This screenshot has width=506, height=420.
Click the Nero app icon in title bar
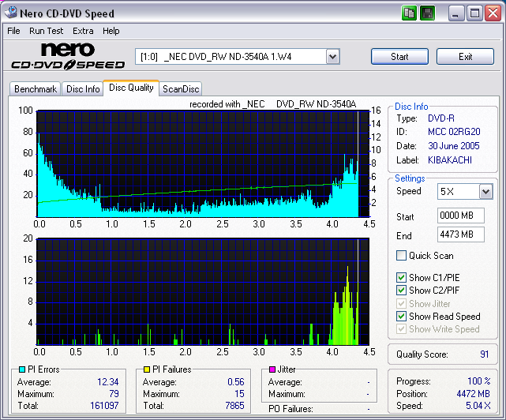(x=10, y=13)
